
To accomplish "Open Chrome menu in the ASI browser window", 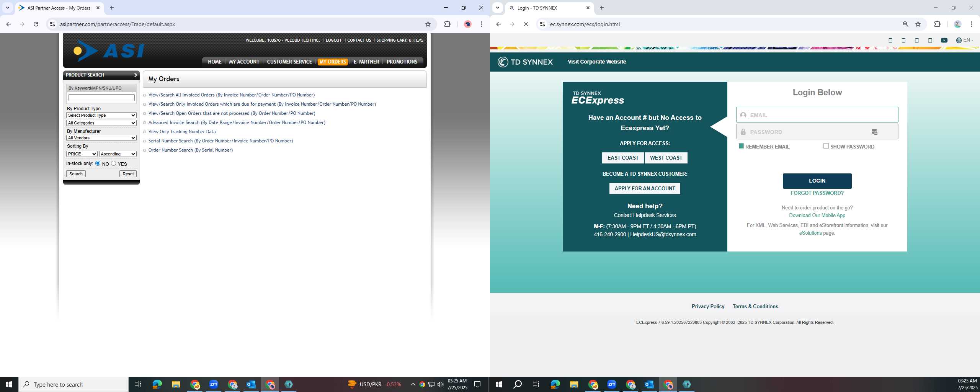I will pyautogui.click(x=482, y=24).
